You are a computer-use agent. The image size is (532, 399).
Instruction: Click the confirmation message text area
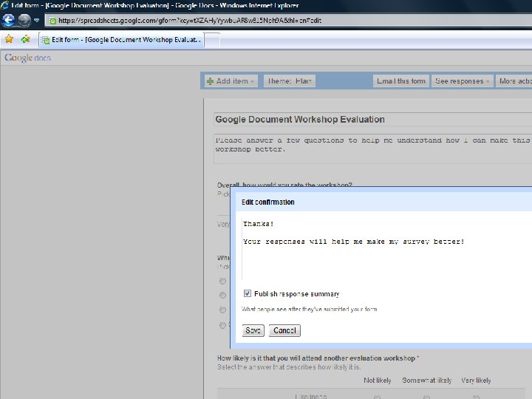pyautogui.click(x=386, y=248)
